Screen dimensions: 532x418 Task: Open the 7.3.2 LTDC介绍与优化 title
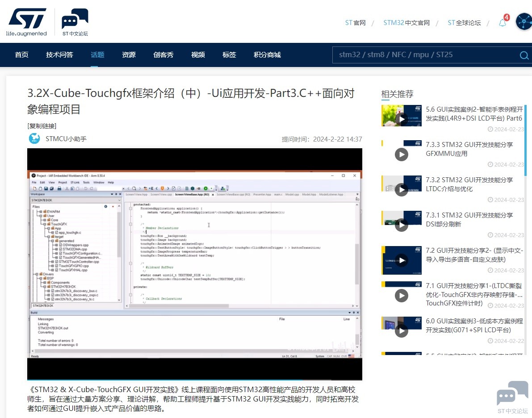click(469, 184)
